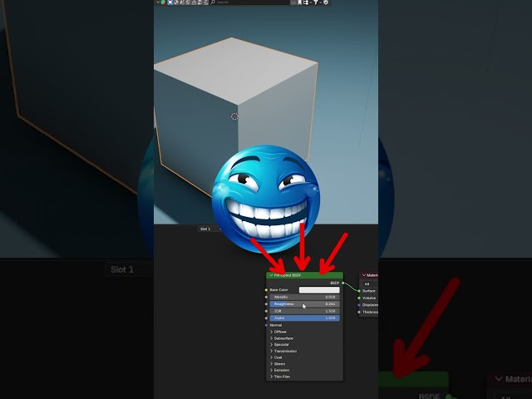Image resolution: width=532 pixels, height=399 pixels.
Task: Open the Slot 1 dropdown below the viewport
Action: click(x=210, y=229)
